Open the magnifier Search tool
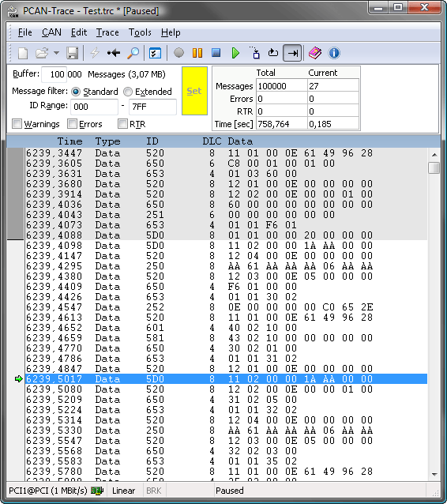The height and width of the screenshot is (504, 447). tap(133, 53)
